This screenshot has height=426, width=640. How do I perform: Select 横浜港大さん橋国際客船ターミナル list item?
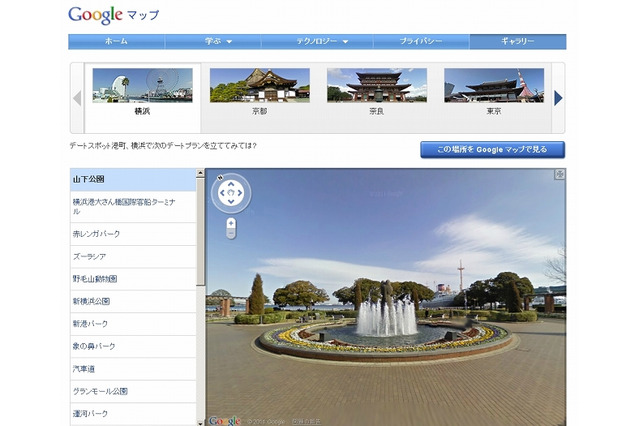(x=133, y=207)
